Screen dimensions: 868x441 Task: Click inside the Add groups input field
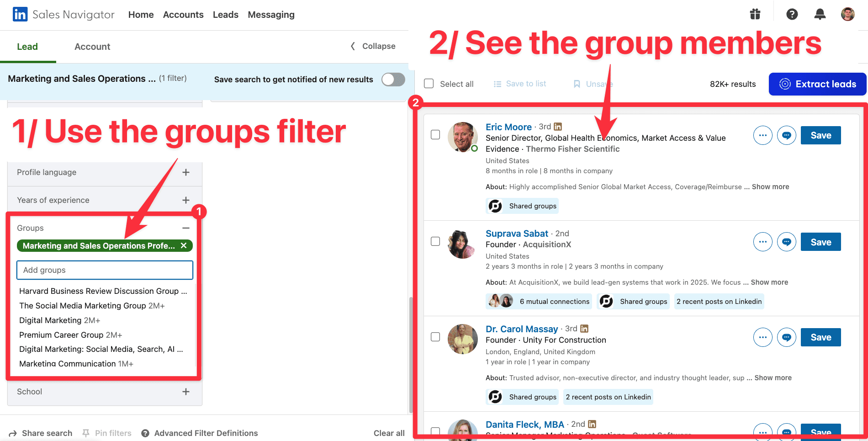click(104, 270)
